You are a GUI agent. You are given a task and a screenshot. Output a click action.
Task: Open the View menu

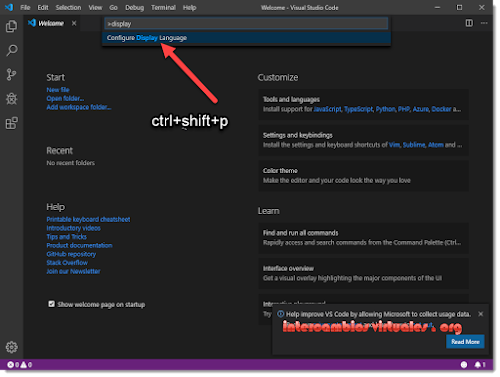(95, 7)
